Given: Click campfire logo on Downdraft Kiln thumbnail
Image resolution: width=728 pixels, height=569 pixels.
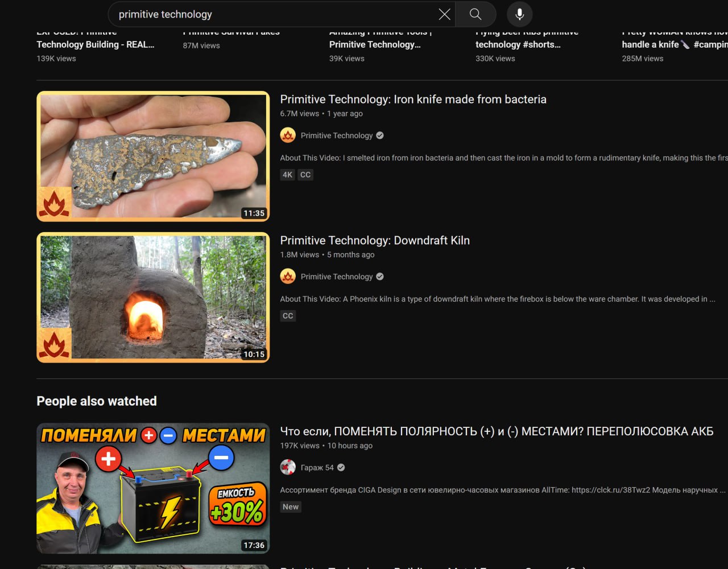Looking at the screenshot, I should (54, 344).
